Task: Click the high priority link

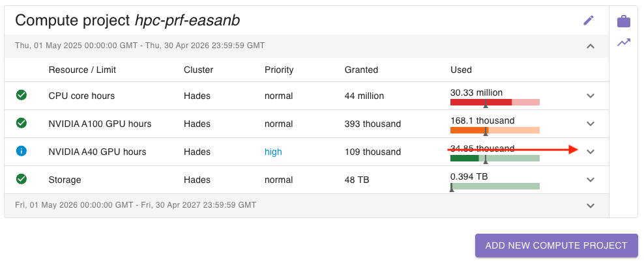Action: (273, 152)
